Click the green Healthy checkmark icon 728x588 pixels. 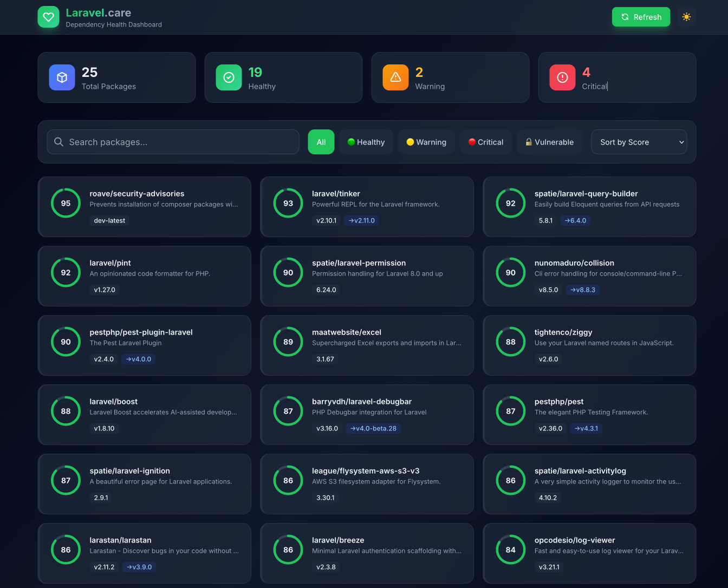tap(229, 77)
